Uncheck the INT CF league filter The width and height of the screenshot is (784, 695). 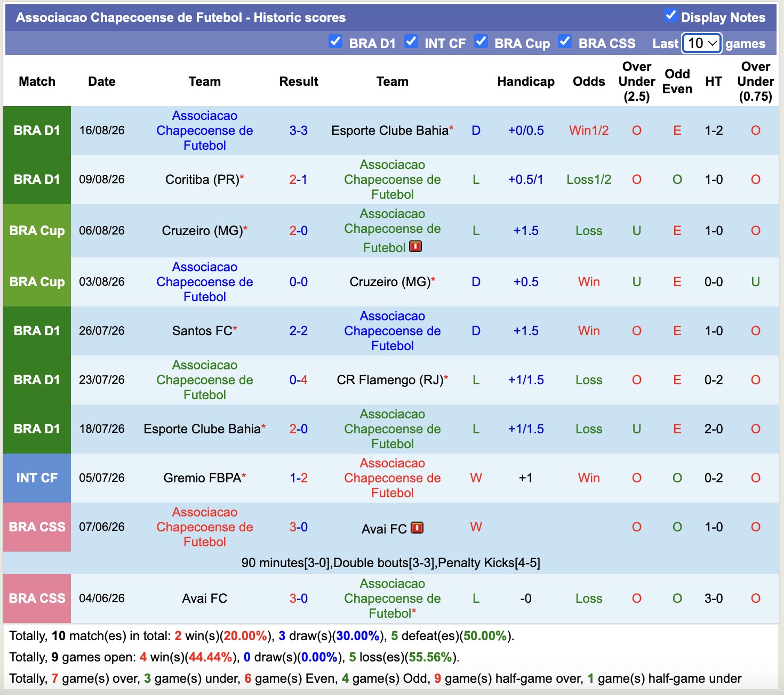[x=411, y=41]
